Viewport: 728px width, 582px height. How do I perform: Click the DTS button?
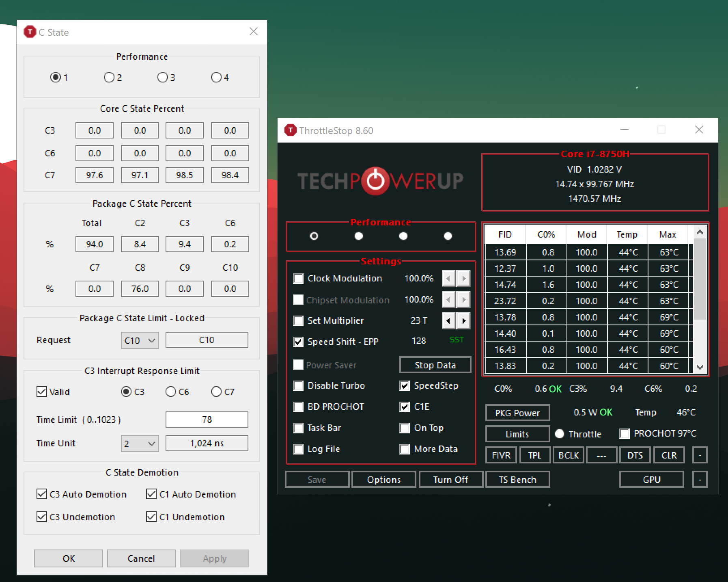tap(635, 455)
